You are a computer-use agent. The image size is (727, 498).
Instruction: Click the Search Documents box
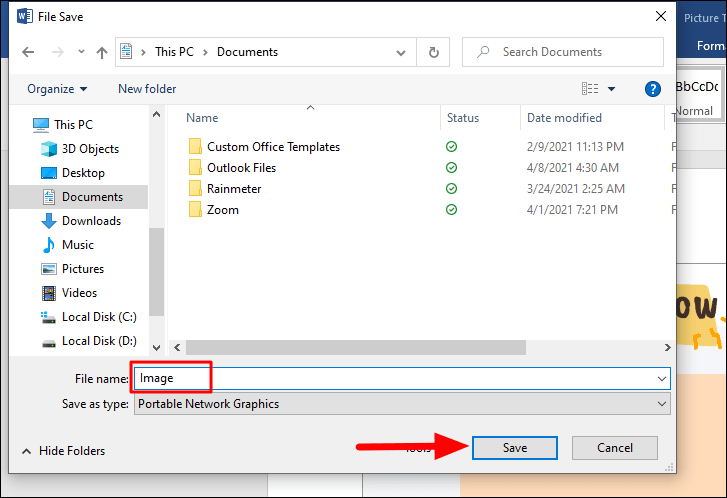[x=566, y=52]
